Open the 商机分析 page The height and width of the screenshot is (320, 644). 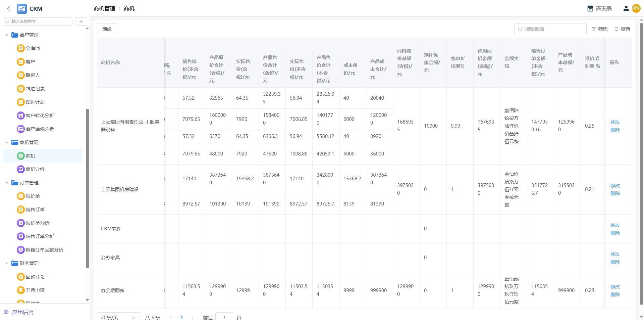coord(35,169)
